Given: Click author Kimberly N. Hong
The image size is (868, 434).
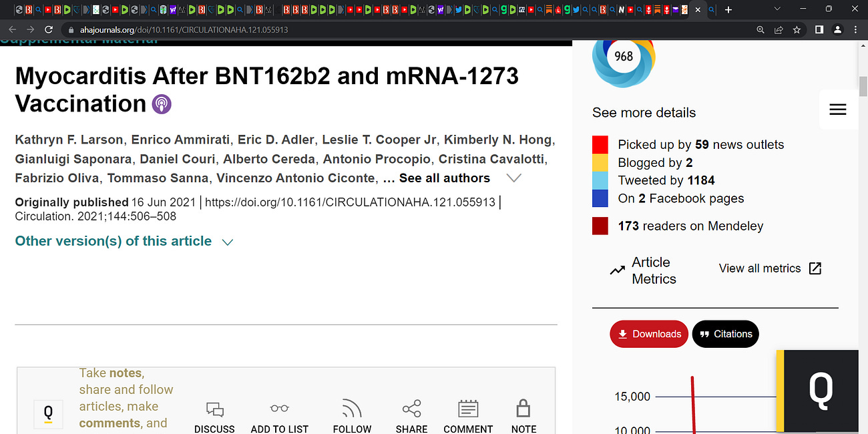Looking at the screenshot, I should tap(497, 140).
